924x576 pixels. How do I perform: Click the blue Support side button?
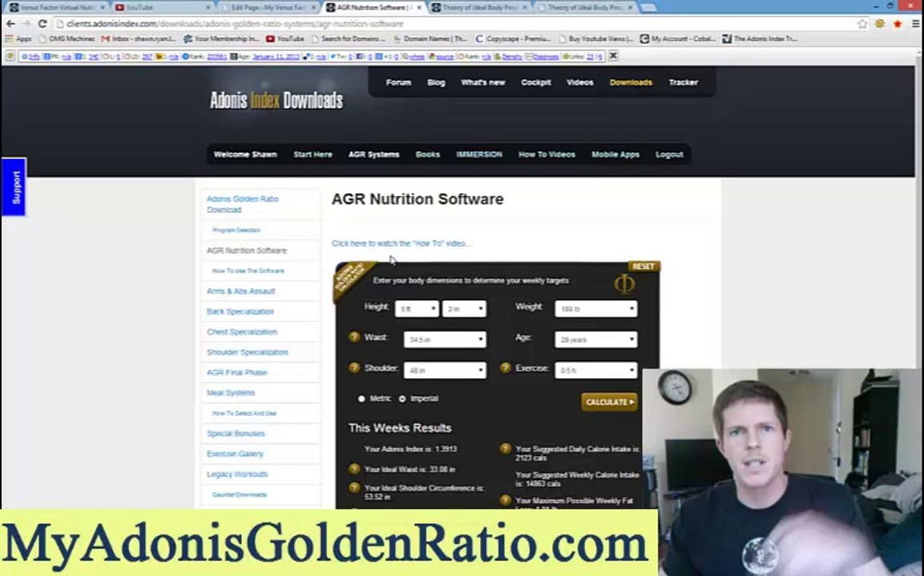click(x=14, y=187)
